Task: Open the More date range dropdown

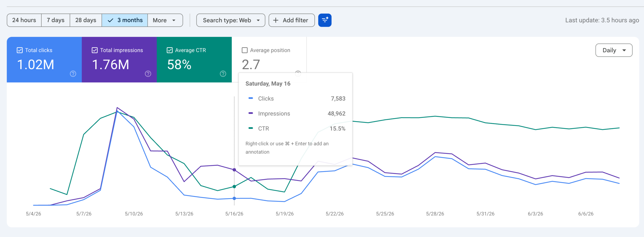Action: [x=165, y=20]
